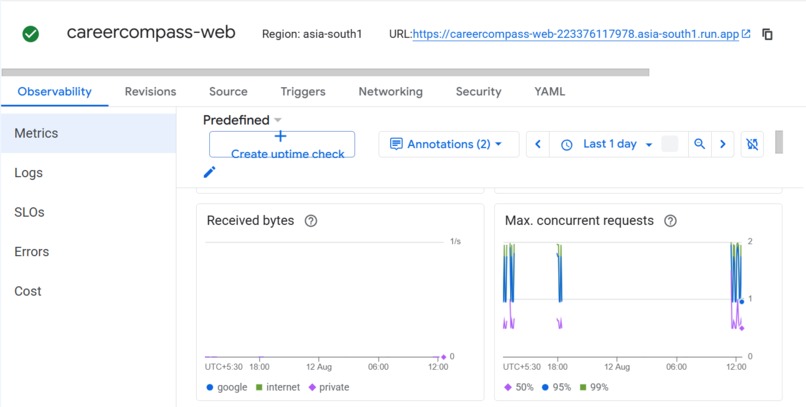The width and height of the screenshot is (806, 407).
Task: Open the Annotations (2) dropdown
Action: [x=449, y=144]
